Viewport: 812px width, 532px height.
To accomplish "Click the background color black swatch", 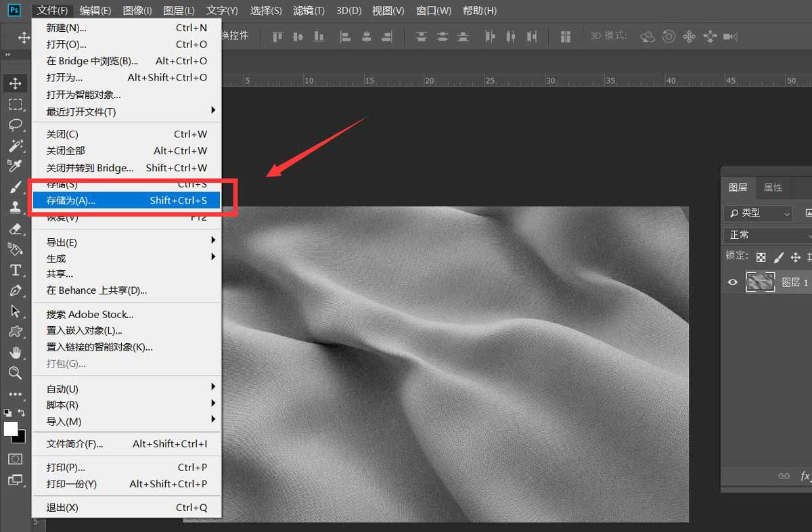I will tap(21, 438).
